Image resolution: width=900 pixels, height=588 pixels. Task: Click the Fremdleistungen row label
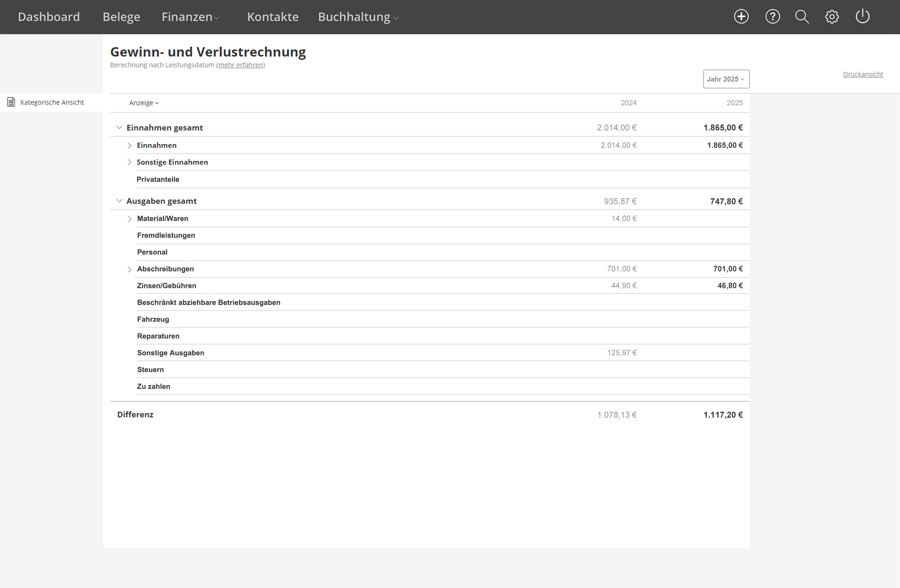click(166, 235)
